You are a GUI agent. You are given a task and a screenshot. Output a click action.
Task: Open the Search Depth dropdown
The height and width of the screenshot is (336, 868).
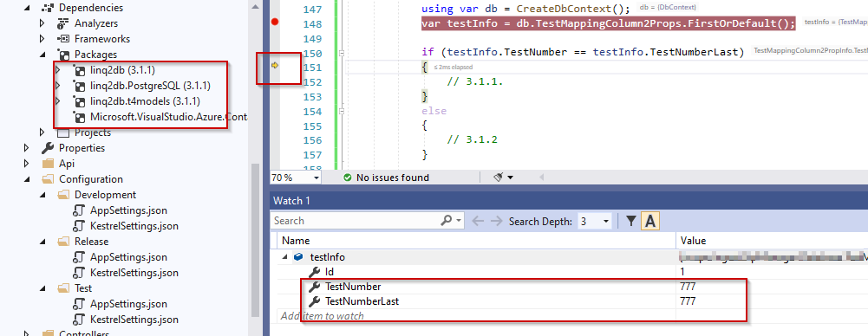[605, 221]
